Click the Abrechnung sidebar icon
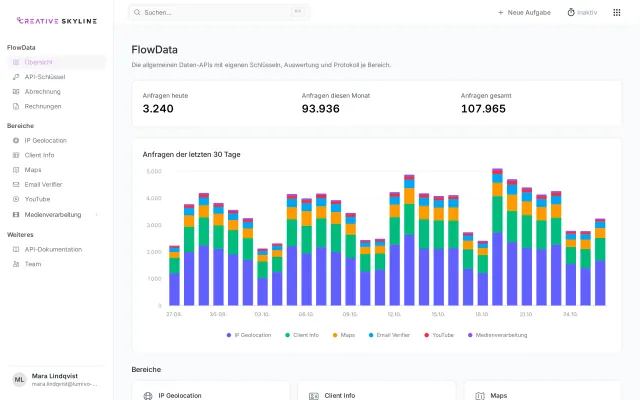The width and height of the screenshot is (640, 400). [x=16, y=92]
